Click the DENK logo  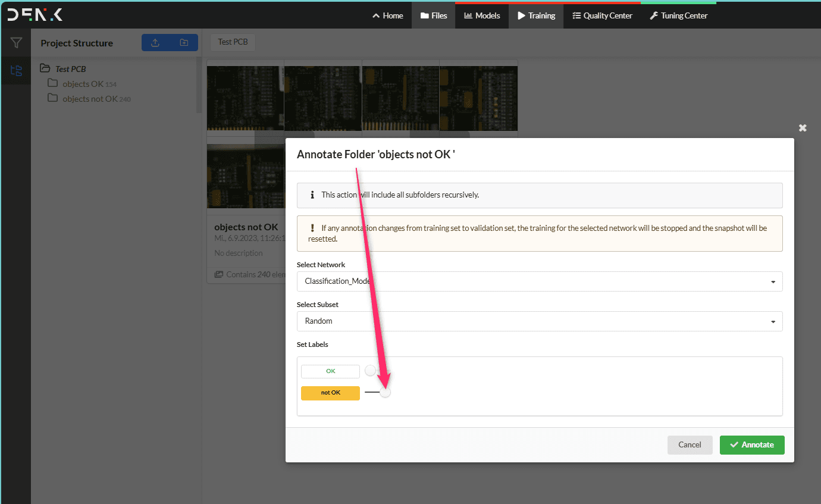click(x=35, y=15)
